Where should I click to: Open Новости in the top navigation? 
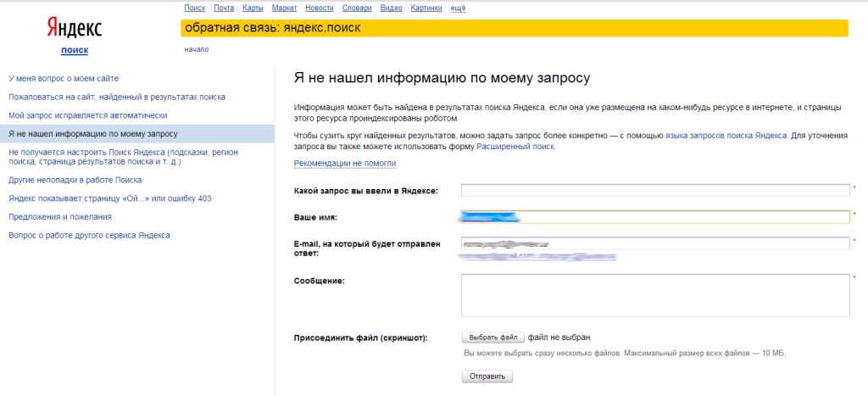pyautogui.click(x=320, y=8)
